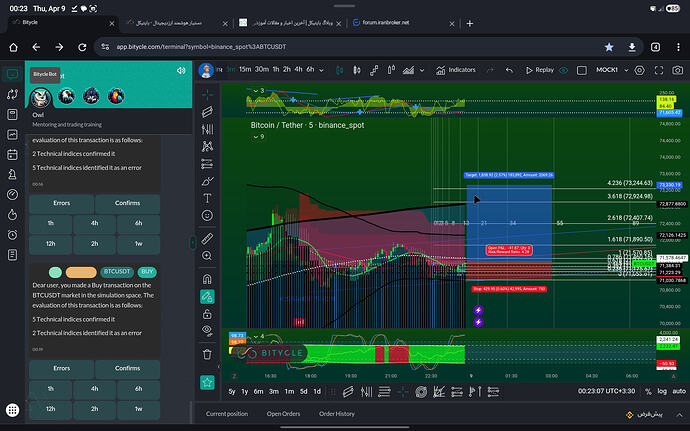Select the ruler measure tool
Screen dimensions: 690x431
(207, 239)
